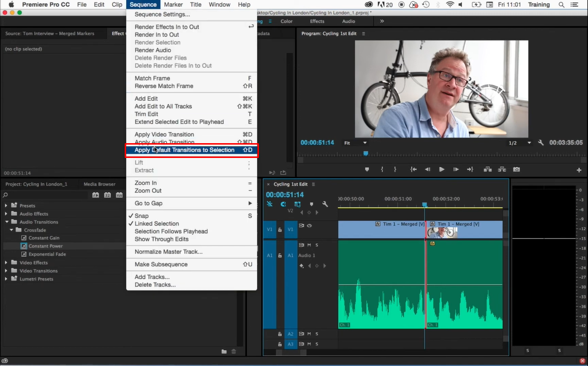The image size is (588, 366).
Task: Expand the Video Effects folder
Action: pyautogui.click(x=6, y=262)
